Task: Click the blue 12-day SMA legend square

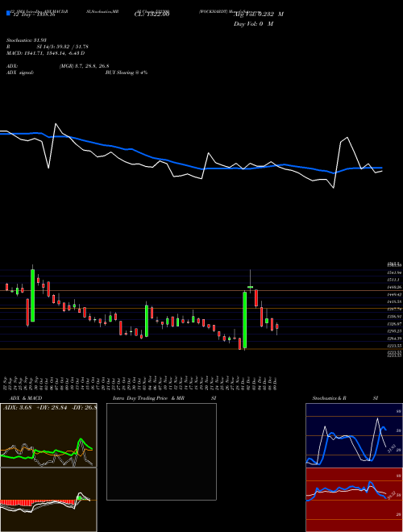Action: pyautogui.click(x=8, y=14)
